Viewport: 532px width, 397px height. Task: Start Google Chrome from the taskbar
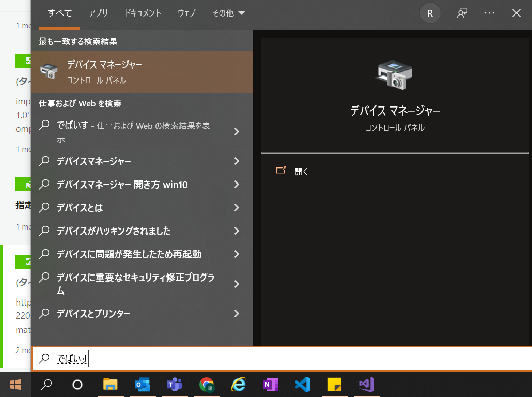coord(207,385)
